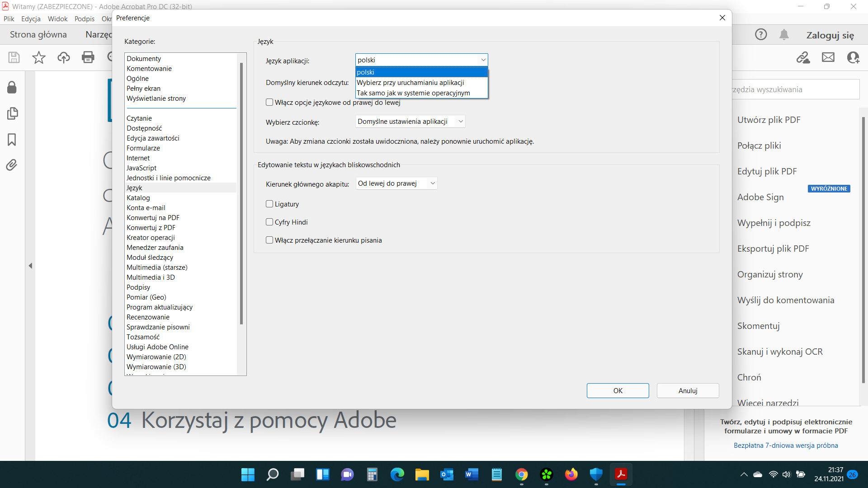Screen dimensions: 868x488
Task: Open Word from taskbar
Action: pyautogui.click(x=472, y=474)
